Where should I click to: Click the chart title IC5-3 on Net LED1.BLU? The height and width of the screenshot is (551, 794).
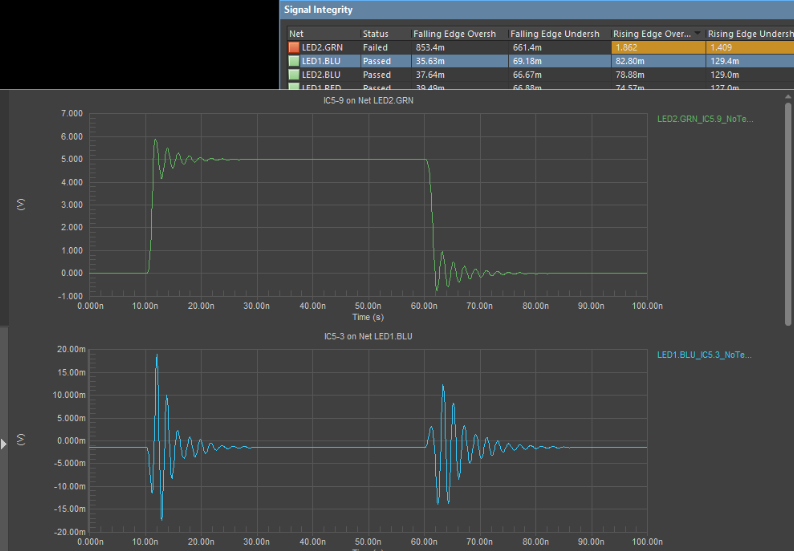pyautogui.click(x=368, y=336)
